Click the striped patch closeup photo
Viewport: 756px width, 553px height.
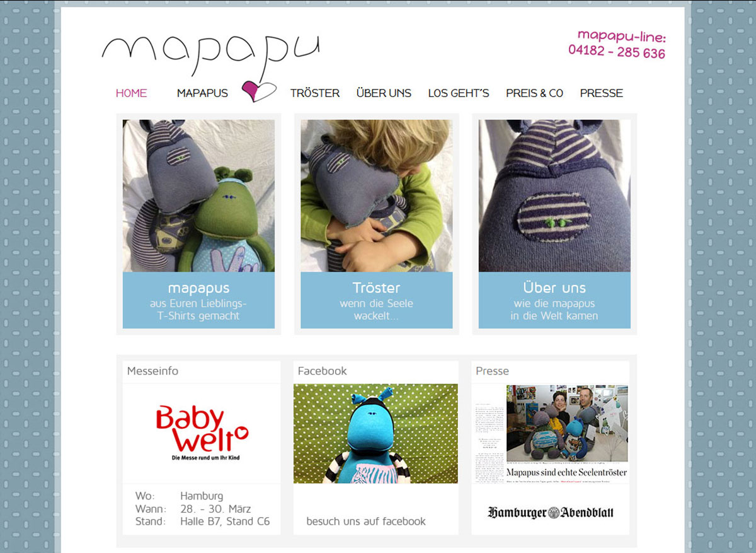[554, 195]
